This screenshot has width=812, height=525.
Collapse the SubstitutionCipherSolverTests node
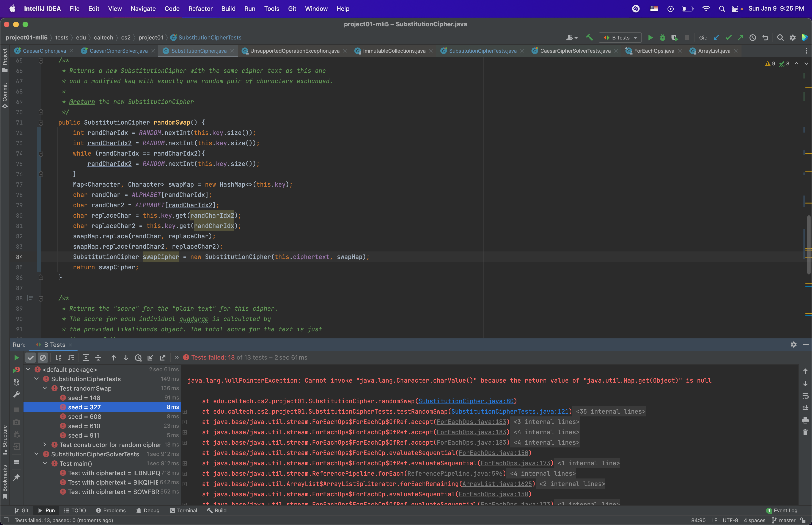click(x=36, y=454)
